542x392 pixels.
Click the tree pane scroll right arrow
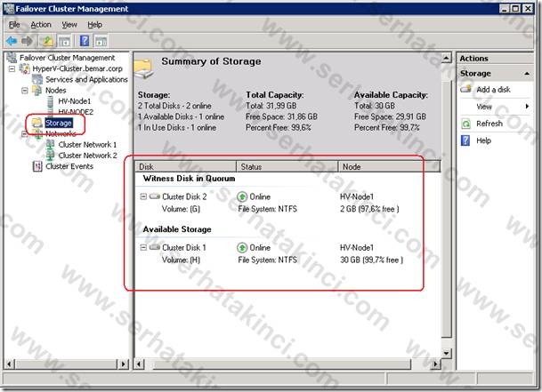coord(124,364)
